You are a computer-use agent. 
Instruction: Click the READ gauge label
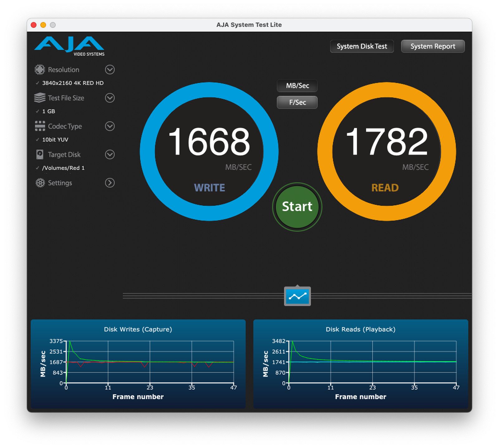385,188
